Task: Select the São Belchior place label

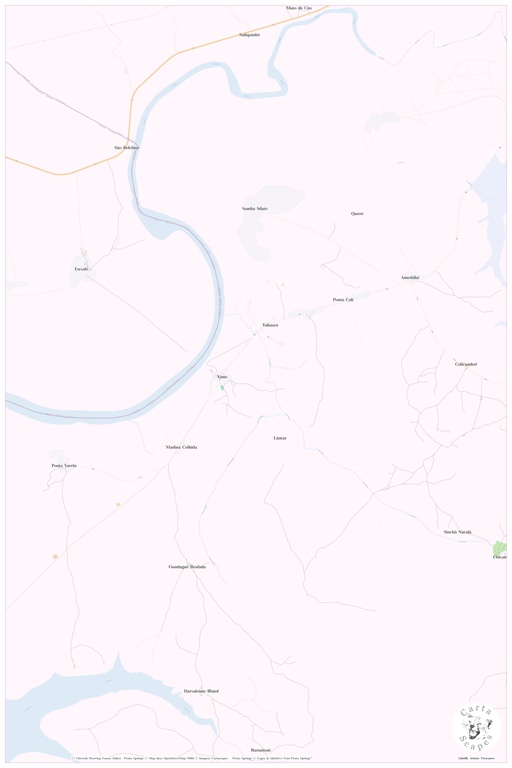Action: click(127, 147)
